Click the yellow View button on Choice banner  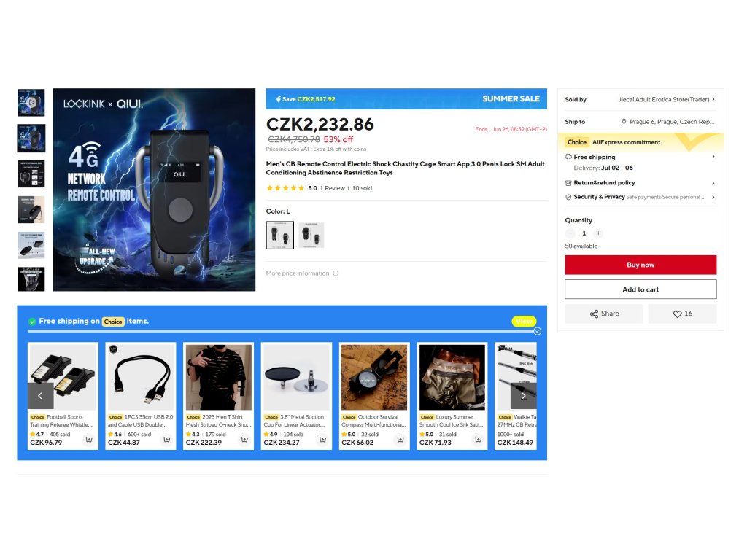tap(524, 322)
